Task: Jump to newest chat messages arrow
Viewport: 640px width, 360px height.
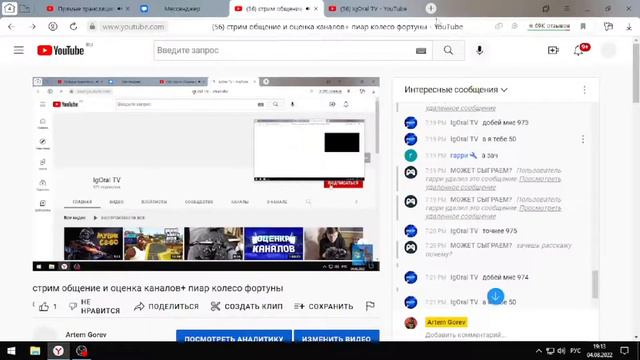Action: point(496,296)
